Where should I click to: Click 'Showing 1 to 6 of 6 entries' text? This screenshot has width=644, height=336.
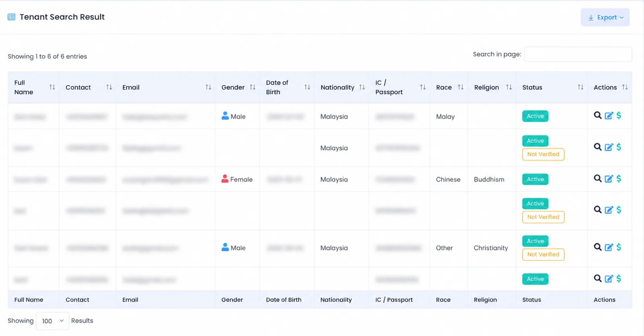(x=47, y=56)
